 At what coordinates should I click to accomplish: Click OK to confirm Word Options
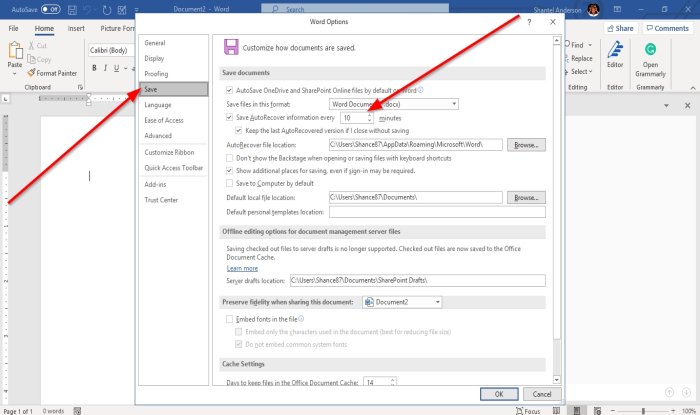point(499,394)
